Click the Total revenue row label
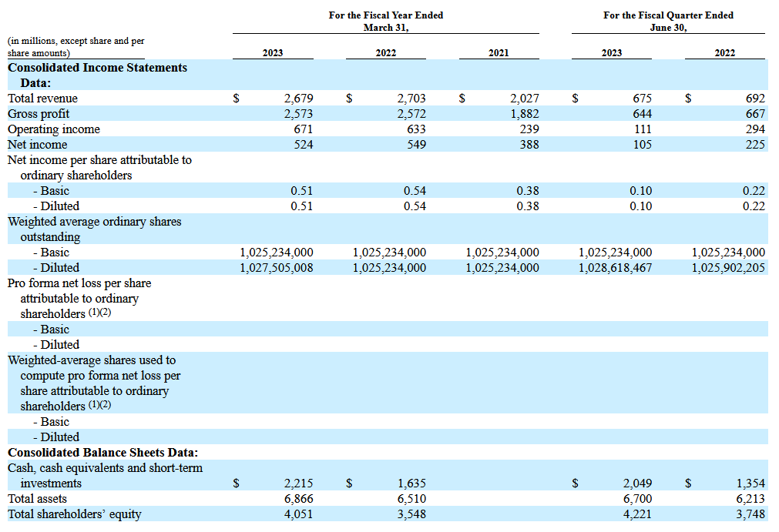 click(x=42, y=99)
